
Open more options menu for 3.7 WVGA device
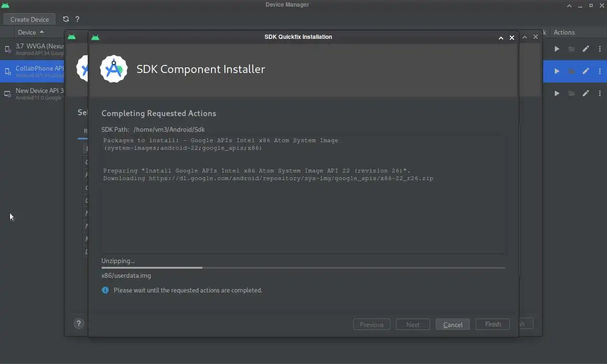pyautogui.click(x=600, y=49)
